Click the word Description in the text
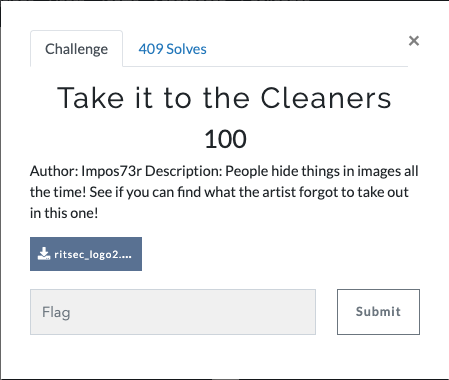 pos(183,171)
